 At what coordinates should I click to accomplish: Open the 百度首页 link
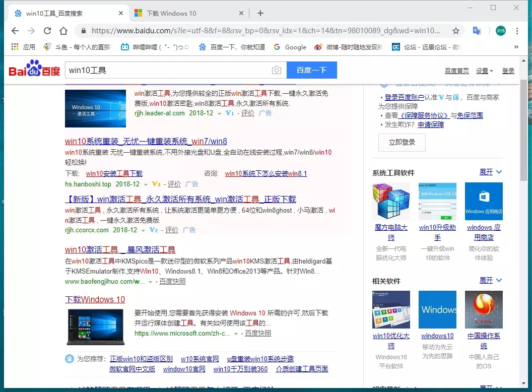click(x=456, y=71)
